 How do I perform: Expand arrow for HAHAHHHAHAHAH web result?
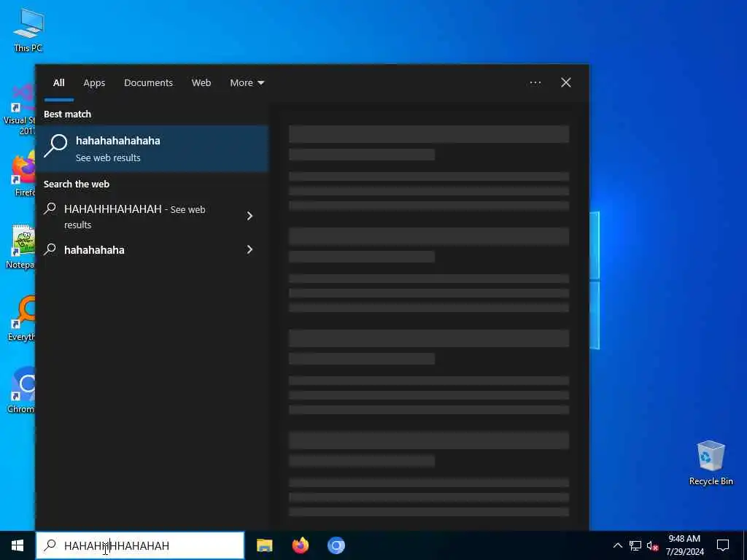249,216
